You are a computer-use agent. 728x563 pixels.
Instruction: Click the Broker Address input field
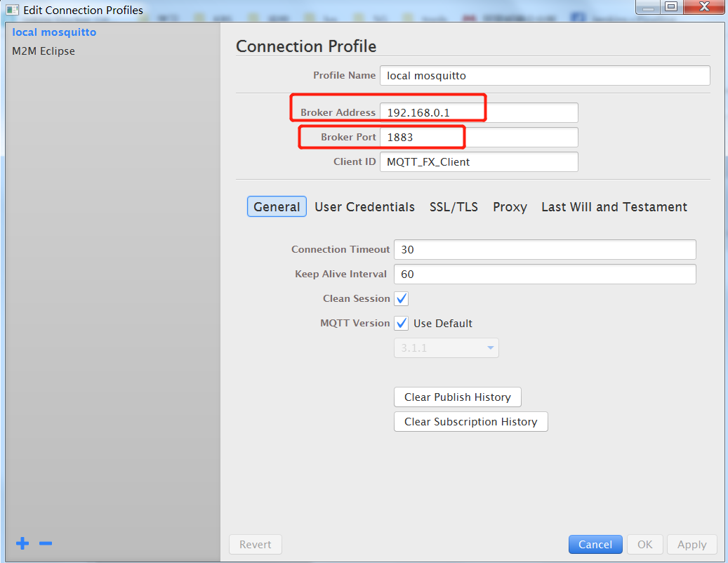pyautogui.click(x=479, y=112)
